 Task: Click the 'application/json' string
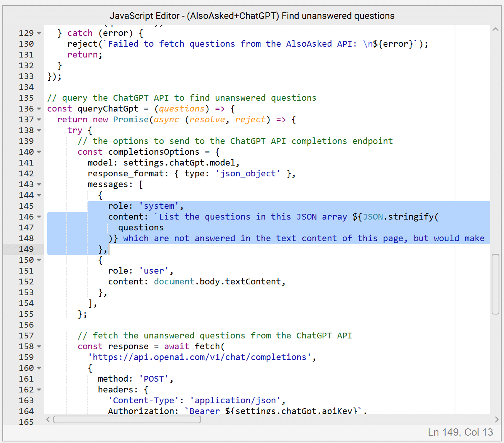pos(235,401)
